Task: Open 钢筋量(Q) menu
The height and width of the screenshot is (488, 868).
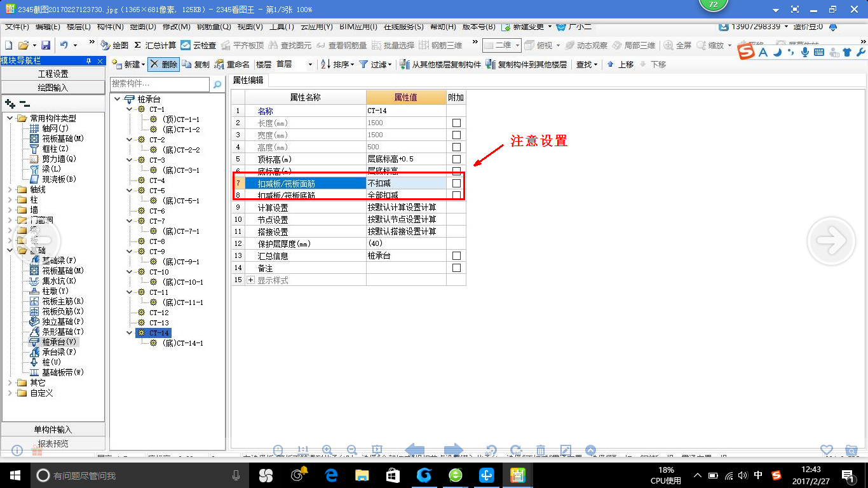Action: click(214, 27)
